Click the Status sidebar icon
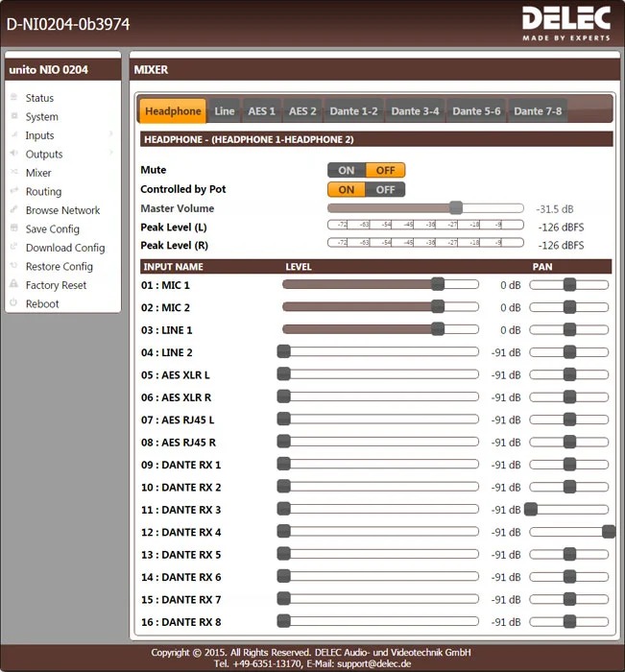625x672 pixels. 13,97
